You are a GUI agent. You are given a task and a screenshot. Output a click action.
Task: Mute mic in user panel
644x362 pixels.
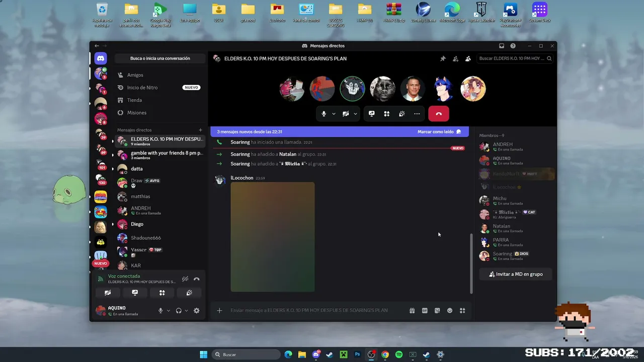(160, 311)
